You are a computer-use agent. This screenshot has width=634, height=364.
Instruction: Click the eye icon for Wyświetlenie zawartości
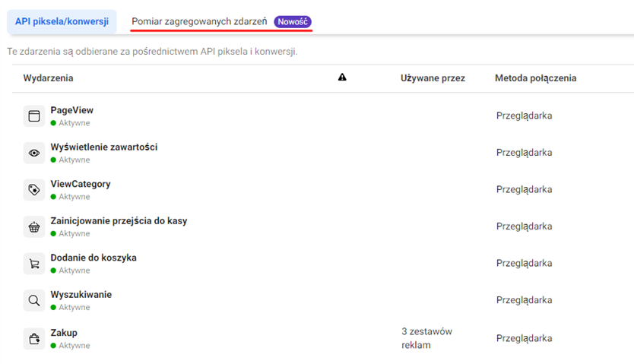(x=33, y=154)
